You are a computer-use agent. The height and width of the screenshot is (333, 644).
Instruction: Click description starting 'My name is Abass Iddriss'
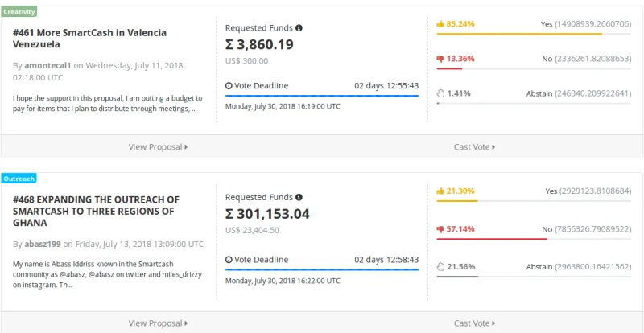tap(107, 274)
